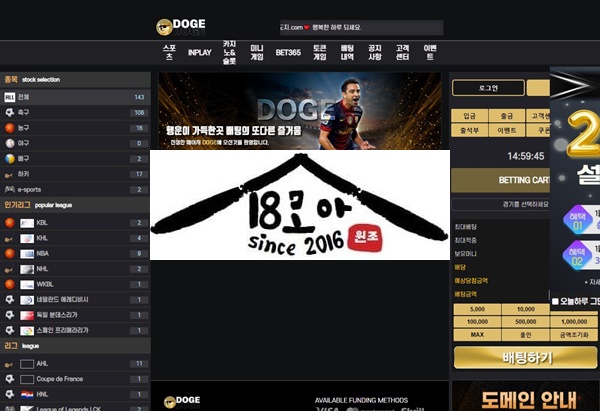Image resolution: width=600 pixels, height=411 pixels.
Task: Click the NHL league flag icon
Action: coord(27,269)
